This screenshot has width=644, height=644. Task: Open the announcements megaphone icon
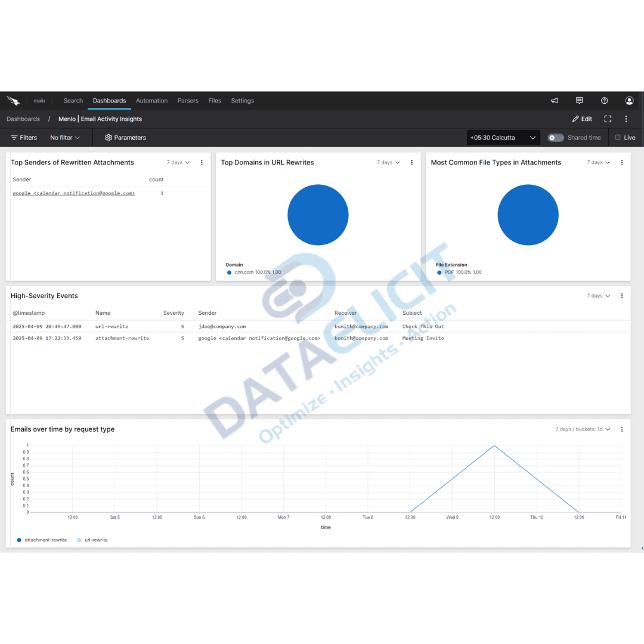554,100
